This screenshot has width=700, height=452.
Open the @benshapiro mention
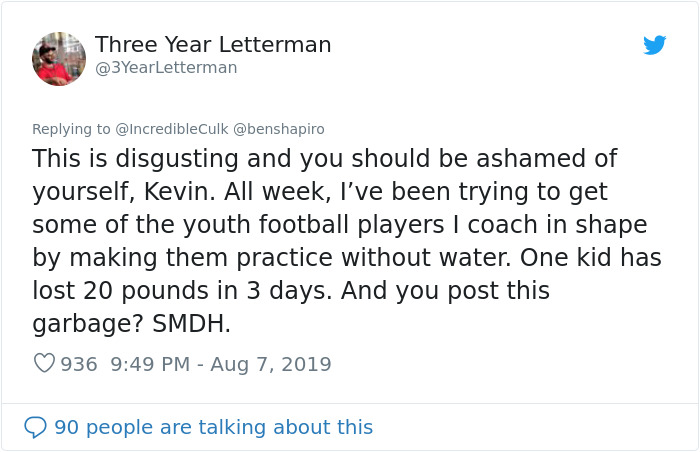(x=279, y=129)
